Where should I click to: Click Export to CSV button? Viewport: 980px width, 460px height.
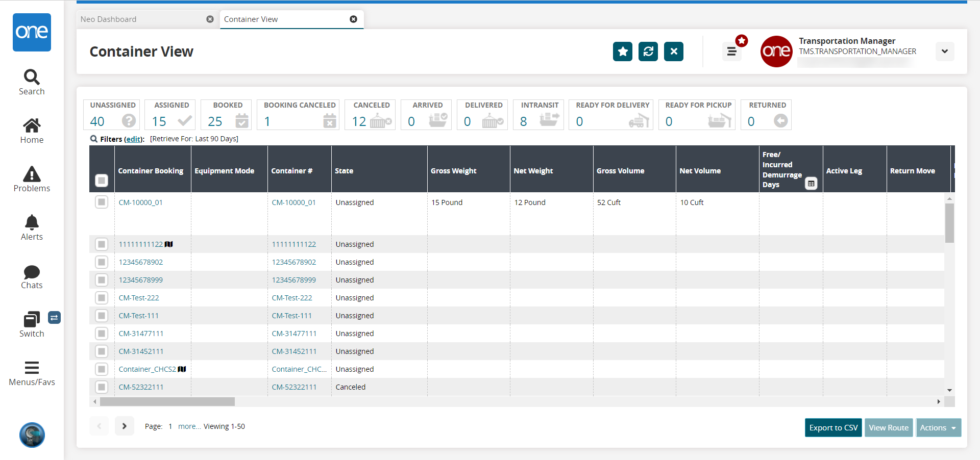pos(833,428)
